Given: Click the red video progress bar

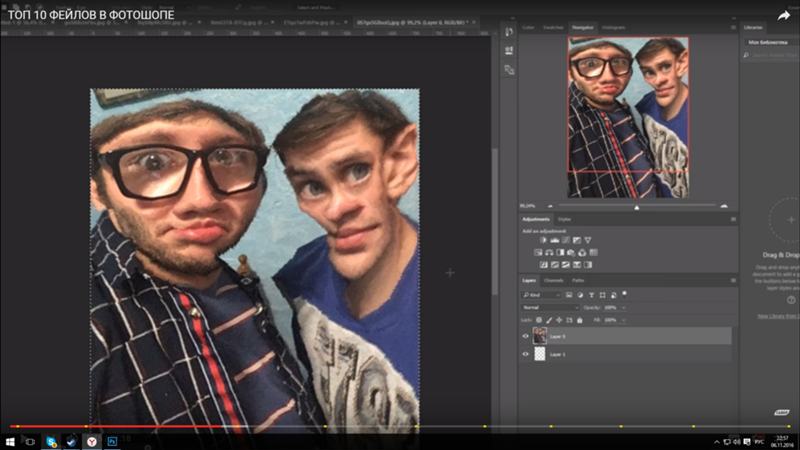Looking at the screenshot, I should tap(116, 426).
